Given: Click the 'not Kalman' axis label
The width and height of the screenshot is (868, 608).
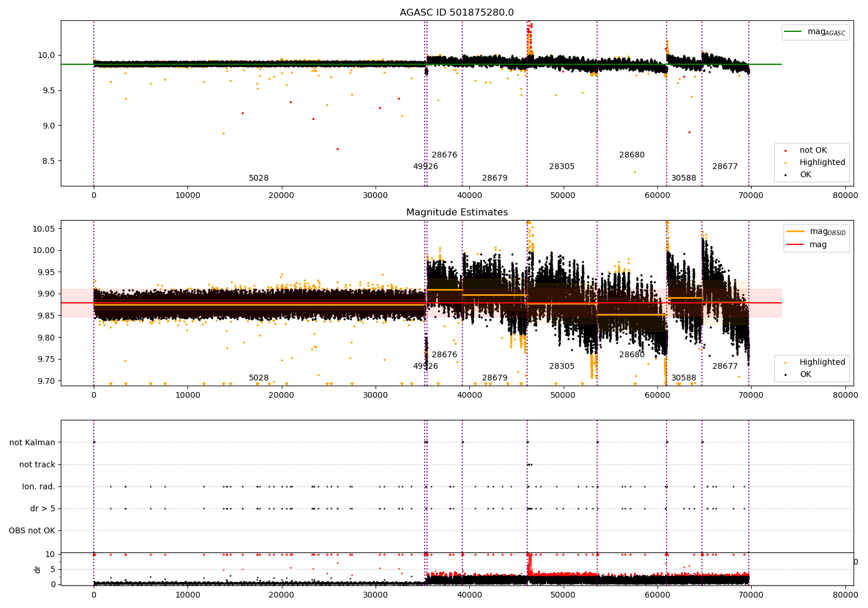Looking at the screenshot, I should [32, 443].
